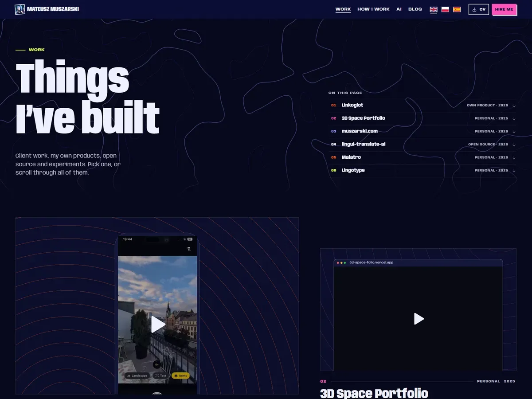Click the 3d-space-folio.vercel.app address text

[x=371, y=262]
